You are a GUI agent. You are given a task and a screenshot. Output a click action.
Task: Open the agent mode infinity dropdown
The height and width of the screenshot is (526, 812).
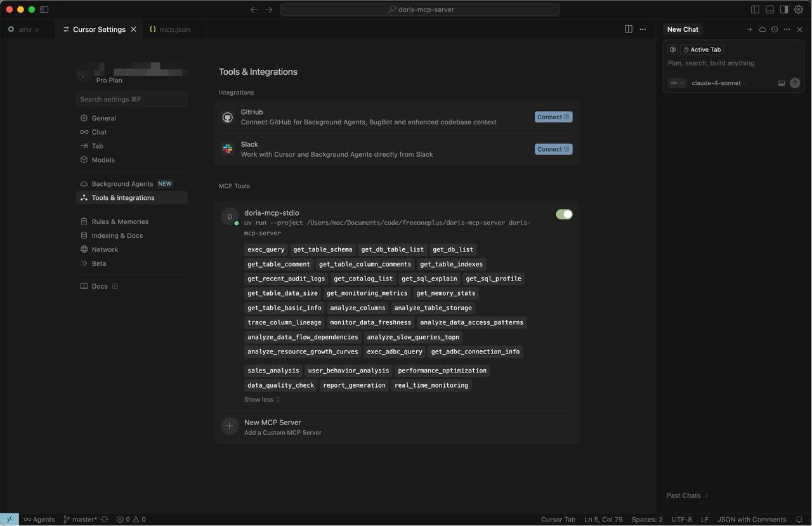tap(678, 83)
